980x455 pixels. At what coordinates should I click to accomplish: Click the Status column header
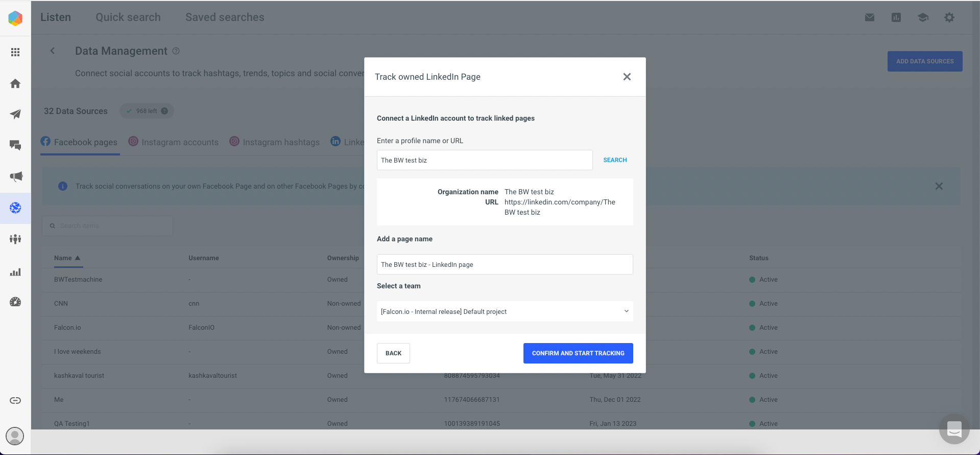[x=758, y=258]
